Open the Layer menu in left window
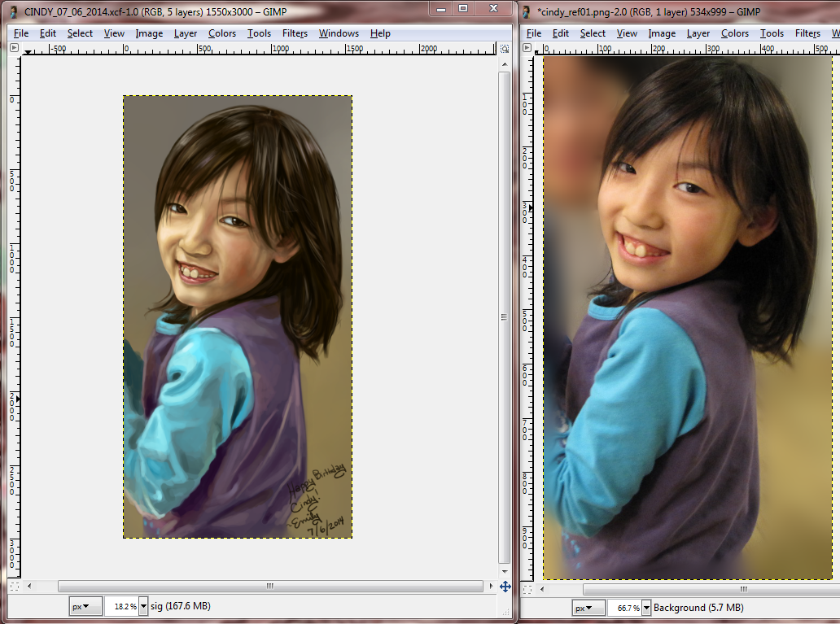 (x=186, y=33)
